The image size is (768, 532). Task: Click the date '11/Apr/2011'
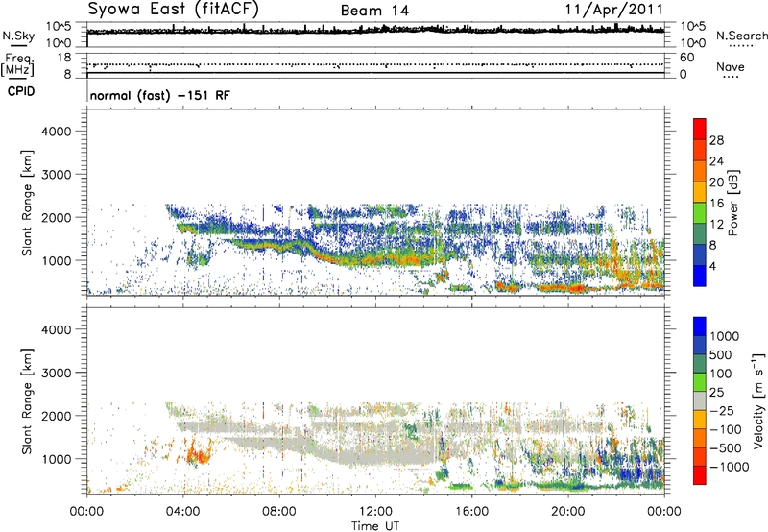614,10
